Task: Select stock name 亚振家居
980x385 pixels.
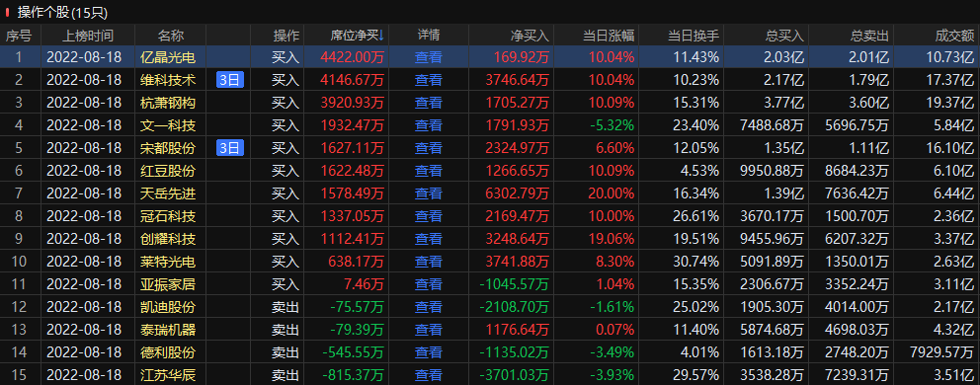Action: (168, 284)
